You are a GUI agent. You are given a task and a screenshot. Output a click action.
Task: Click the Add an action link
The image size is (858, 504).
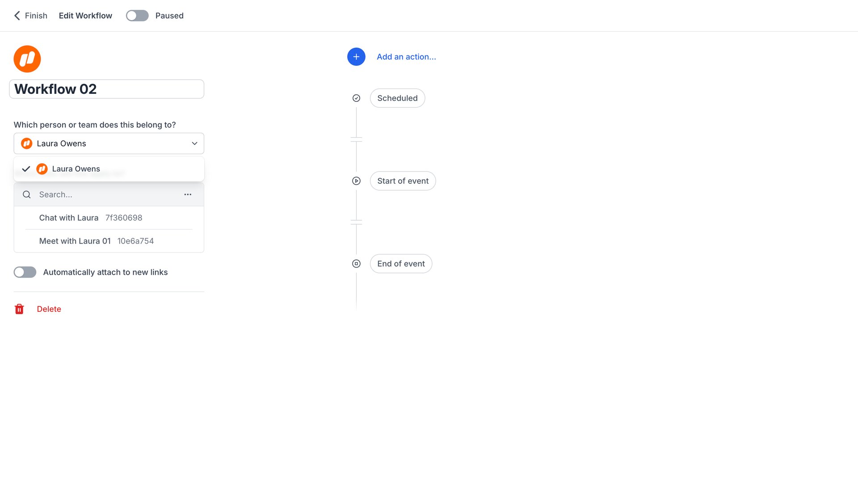[x=406, y=57]
